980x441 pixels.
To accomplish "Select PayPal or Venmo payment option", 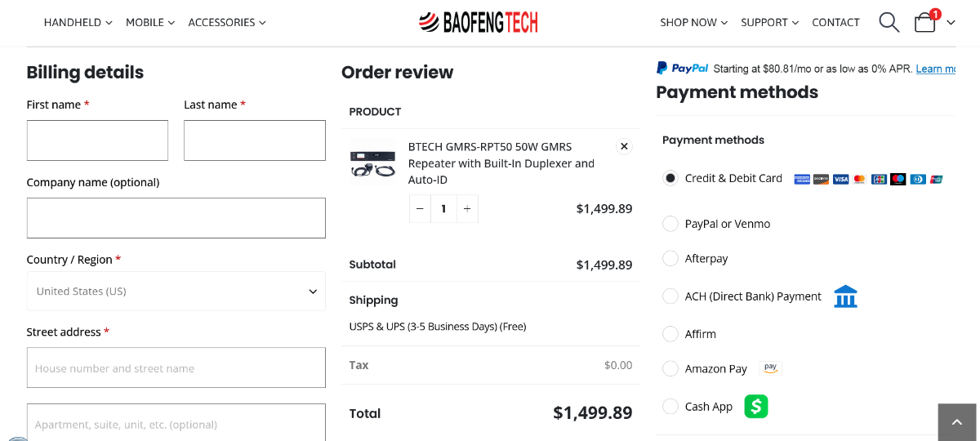I will 670,224.
